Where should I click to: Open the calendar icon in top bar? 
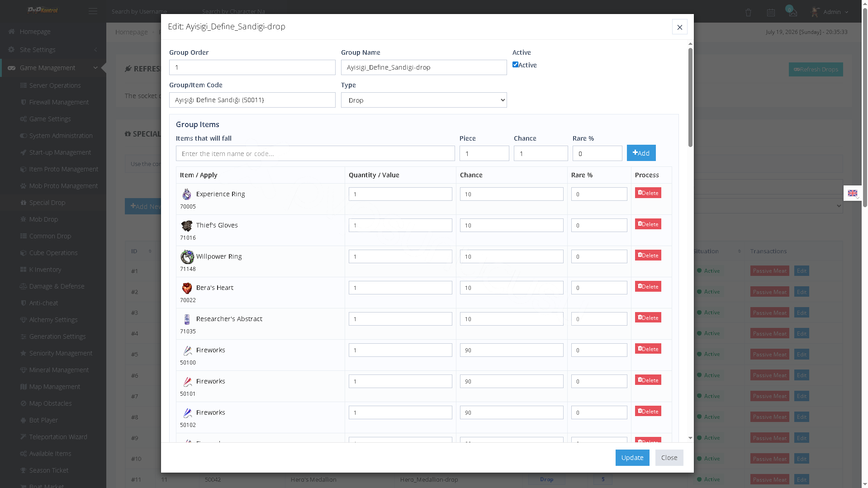click(771, 12)
